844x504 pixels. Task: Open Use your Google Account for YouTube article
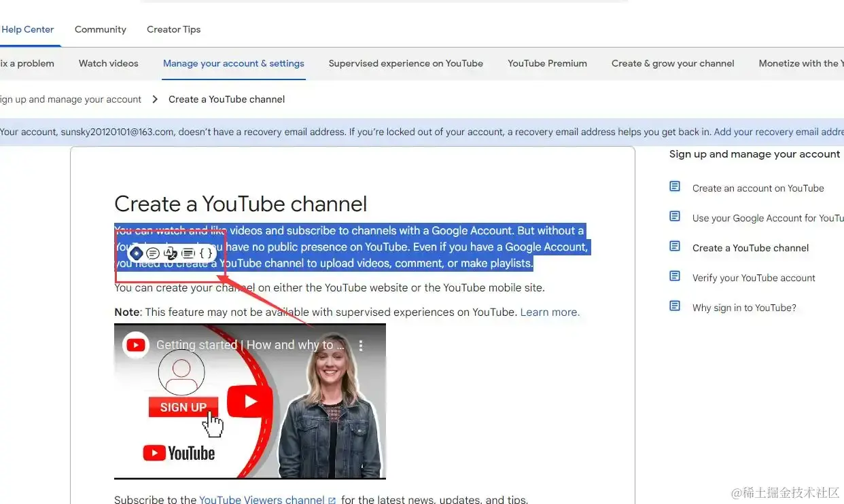point(768,218)
